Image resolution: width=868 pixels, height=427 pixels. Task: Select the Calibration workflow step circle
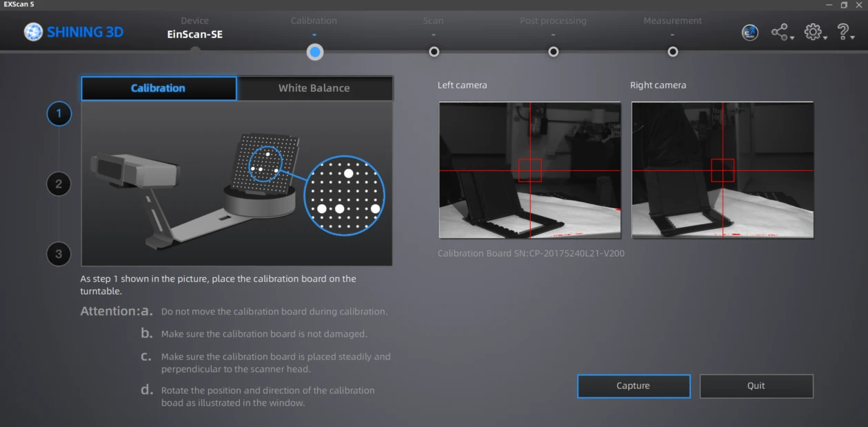tap(315, 52)
